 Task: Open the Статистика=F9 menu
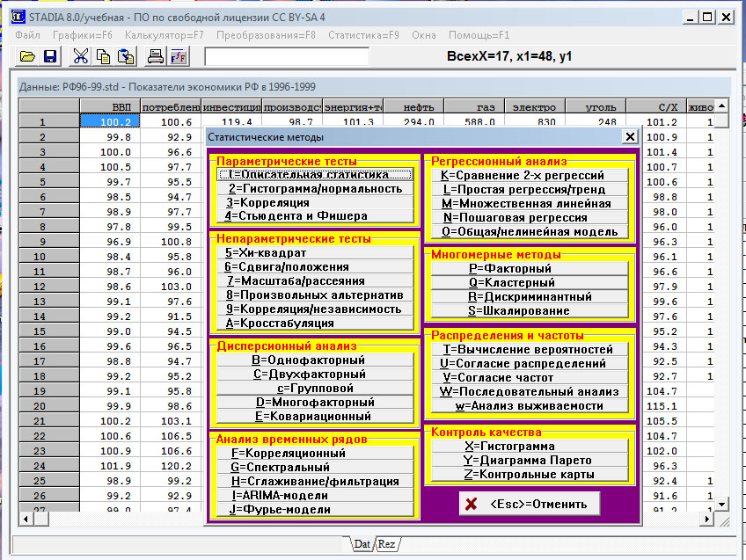coord(363,35)
